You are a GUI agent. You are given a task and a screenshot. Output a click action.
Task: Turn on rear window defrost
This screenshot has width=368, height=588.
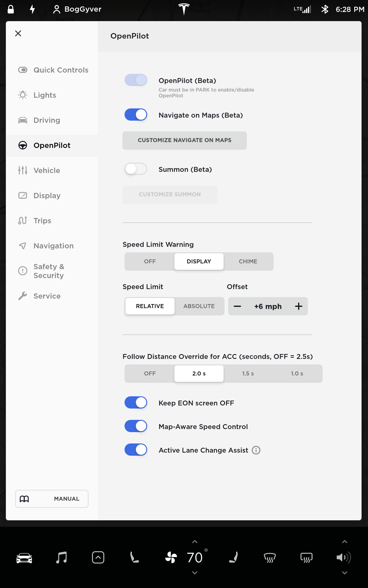point(306,558)
